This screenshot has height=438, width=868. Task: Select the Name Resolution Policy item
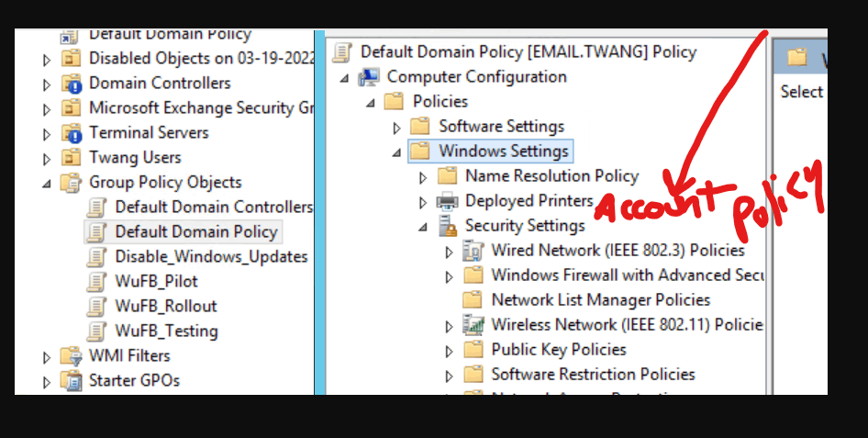(x=552, y=176)
